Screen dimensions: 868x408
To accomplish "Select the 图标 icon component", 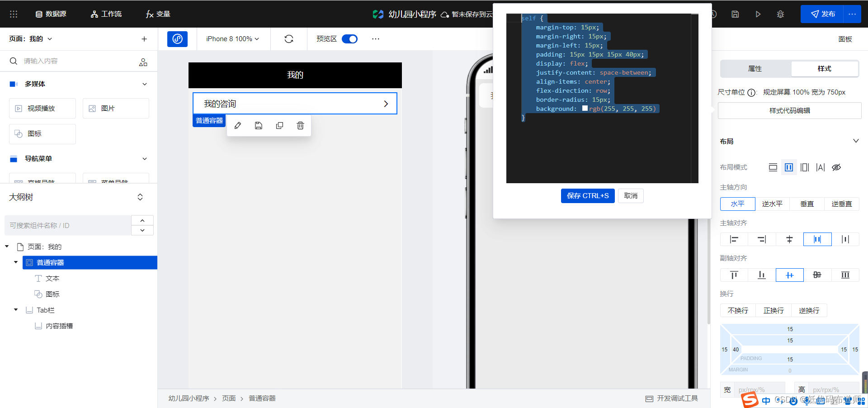I will coord(42,134).
